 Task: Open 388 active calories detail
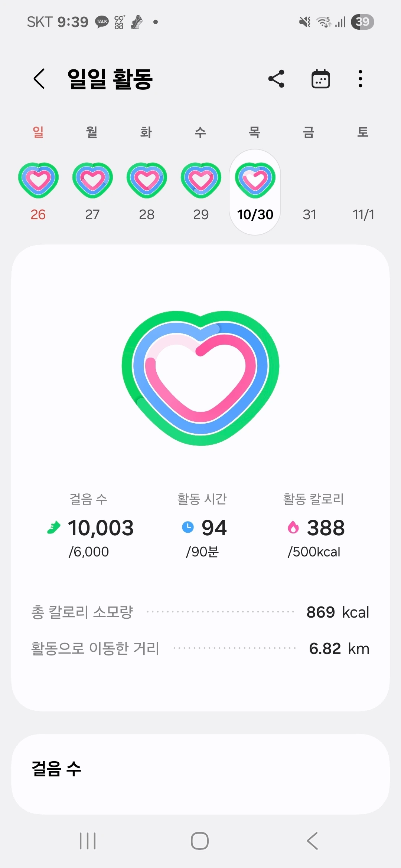326,527
